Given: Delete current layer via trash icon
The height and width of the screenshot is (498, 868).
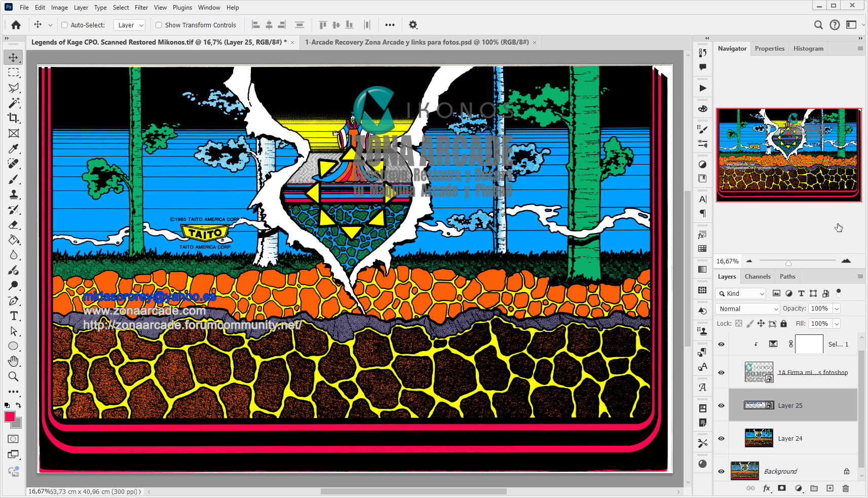Looking at the screenshot, I should click(x=845, y=488).
